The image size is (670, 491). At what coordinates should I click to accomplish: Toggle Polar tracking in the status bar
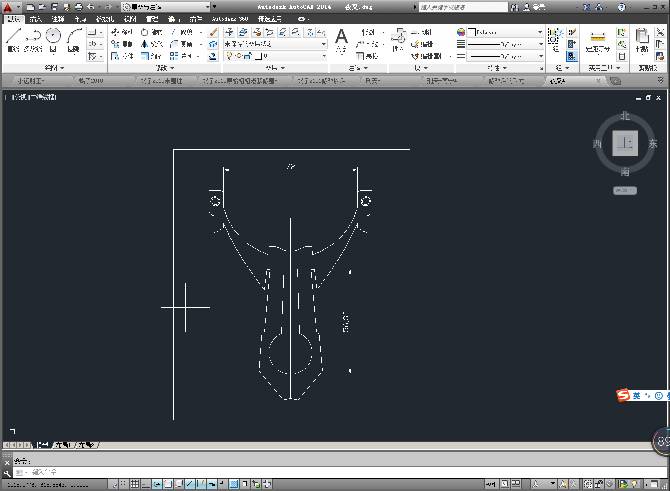click(157, 484)
